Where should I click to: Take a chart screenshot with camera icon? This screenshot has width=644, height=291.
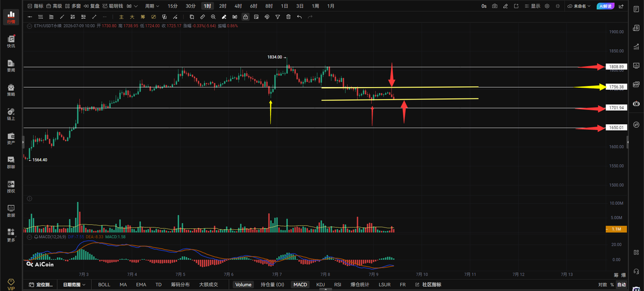point(495,6)
